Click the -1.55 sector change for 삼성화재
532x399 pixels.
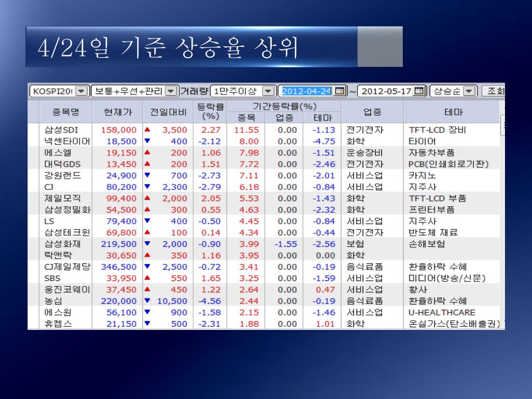tap(286, 244)
